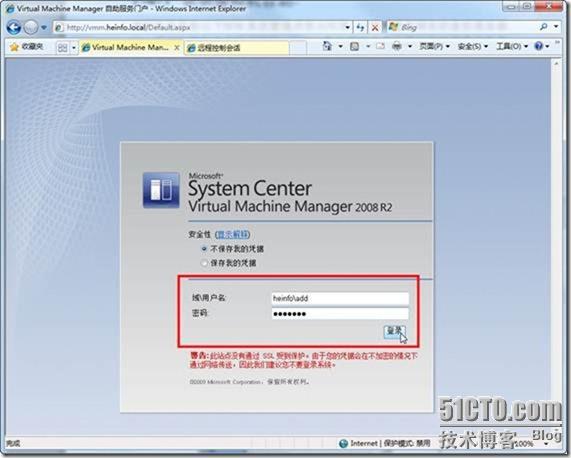Refresh the page with the refresh icon
The height and width of the screenshot is (458, 571).
click(361, 27)
